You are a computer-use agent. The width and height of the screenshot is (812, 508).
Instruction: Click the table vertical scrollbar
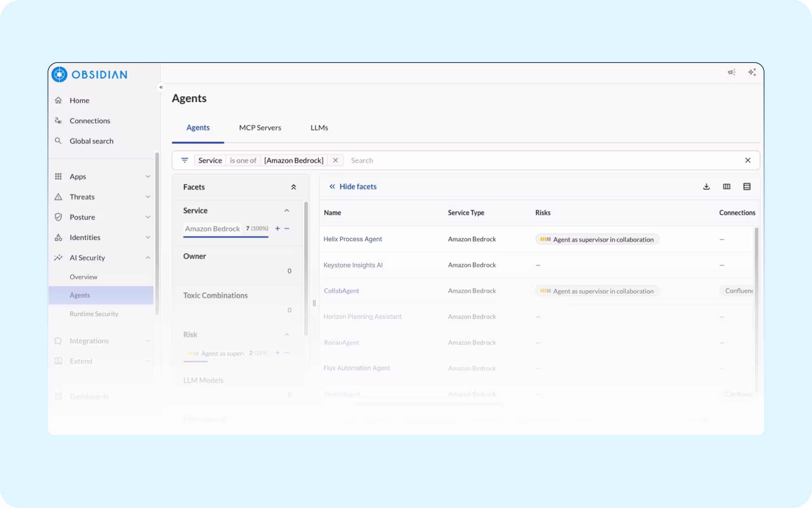click(x=756, y=309)
